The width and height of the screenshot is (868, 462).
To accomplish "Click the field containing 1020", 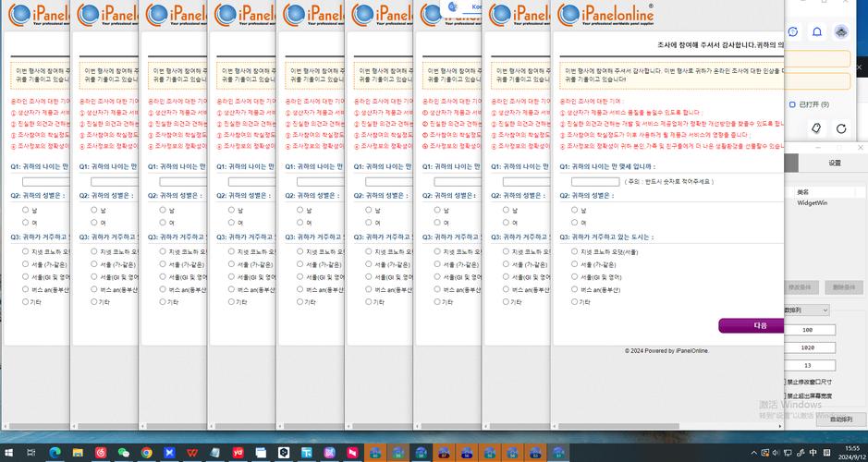I will pyautogui.click(x=810, y=347).
